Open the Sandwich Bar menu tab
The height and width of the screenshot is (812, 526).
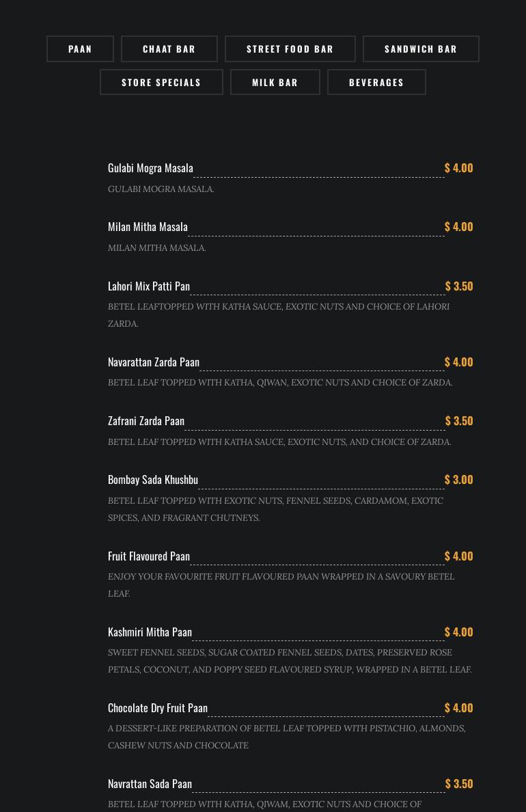421,49
